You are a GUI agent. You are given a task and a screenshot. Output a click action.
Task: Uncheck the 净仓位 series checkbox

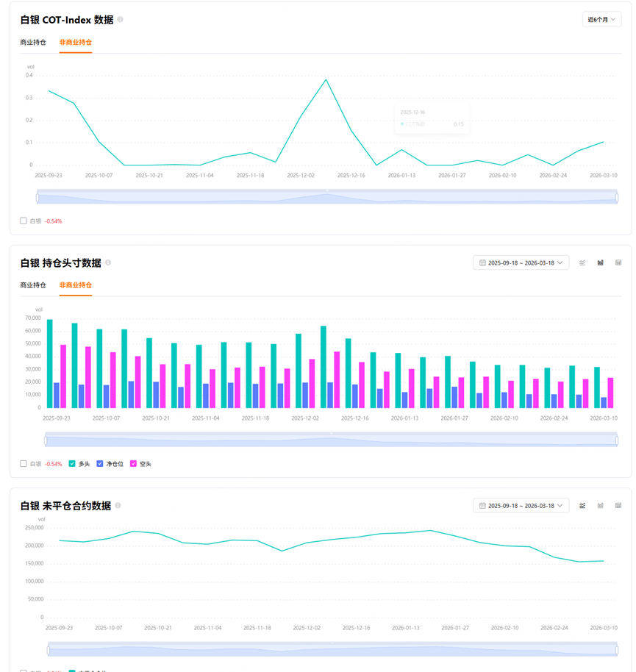pos(100,464)
